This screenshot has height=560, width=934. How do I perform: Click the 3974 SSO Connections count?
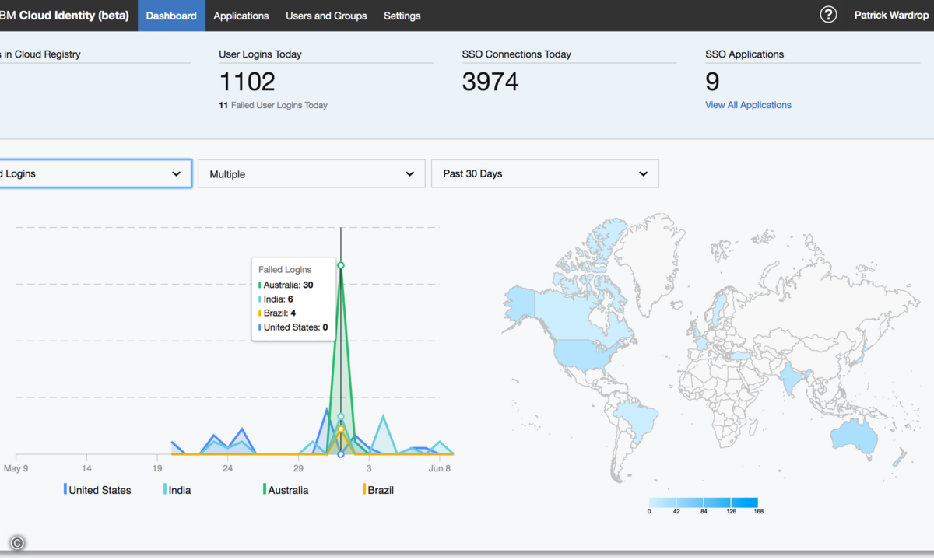(x=490, y=82)
